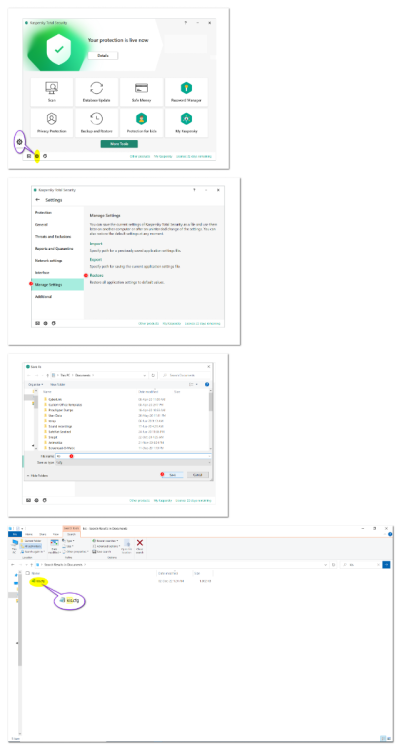Click the Save button in the Save dialog

click(x=173, y=475)
